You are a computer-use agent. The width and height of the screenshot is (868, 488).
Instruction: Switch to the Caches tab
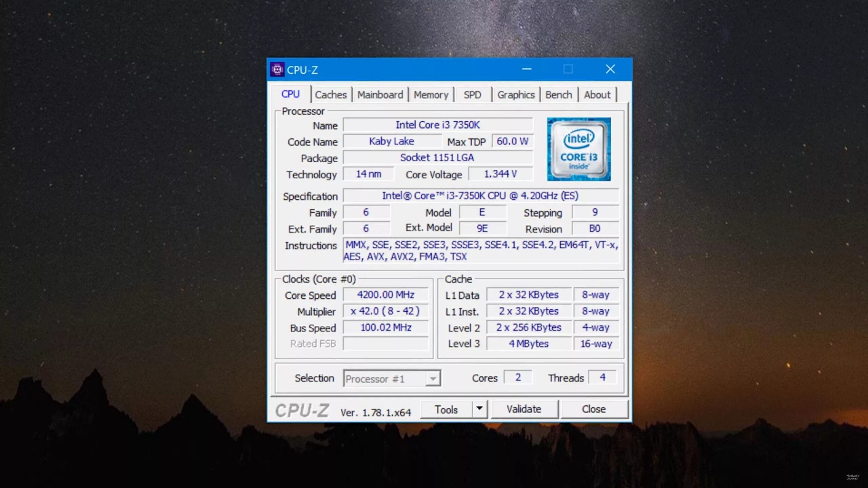(x=331, y=95)
